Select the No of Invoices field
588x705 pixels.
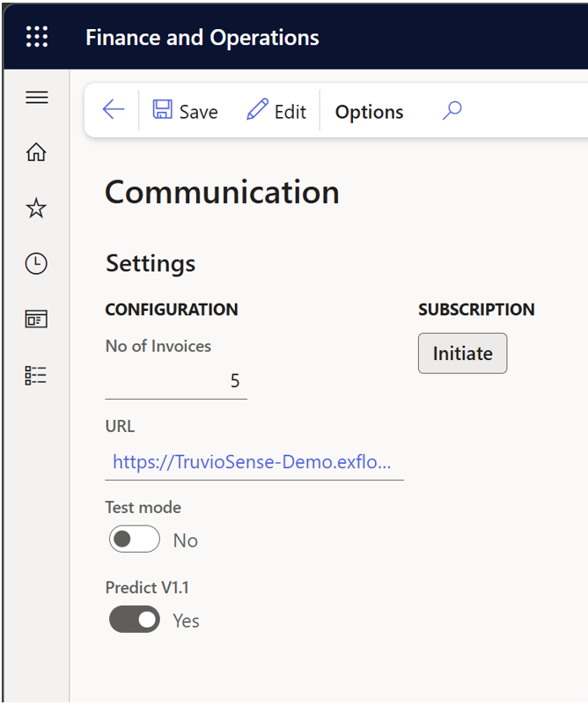[x=176, y=381]
